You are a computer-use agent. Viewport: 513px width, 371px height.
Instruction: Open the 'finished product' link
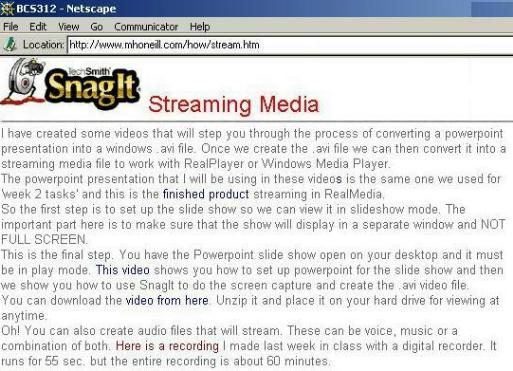coord(206,194)
